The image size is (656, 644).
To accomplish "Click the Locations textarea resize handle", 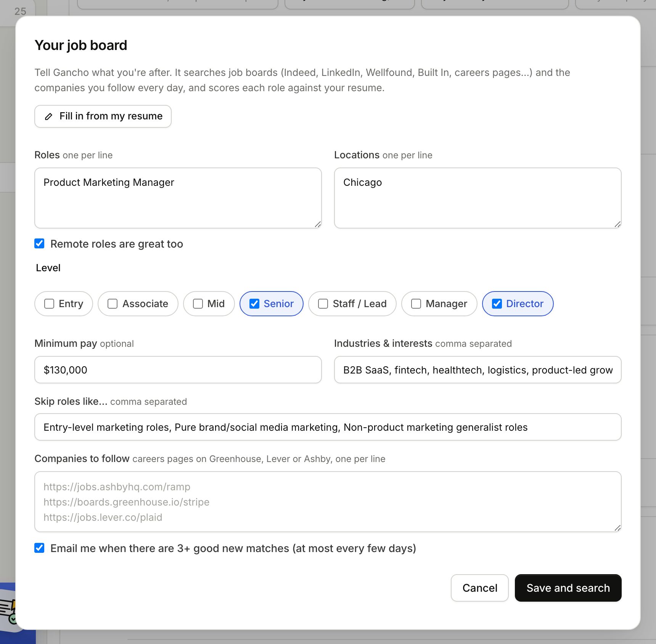I will tap(617, 224).
